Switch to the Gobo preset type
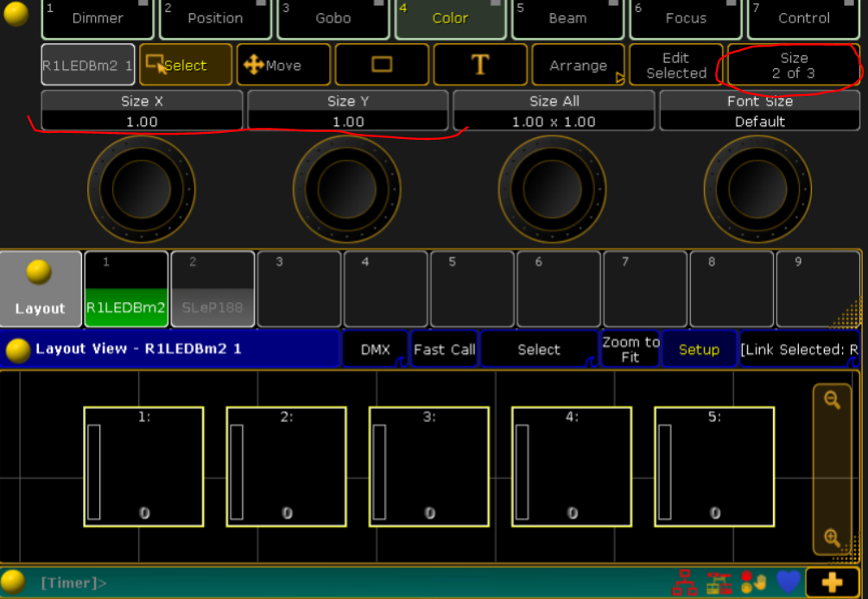Viewport: 868px width, 599px height. click(333, 19)
